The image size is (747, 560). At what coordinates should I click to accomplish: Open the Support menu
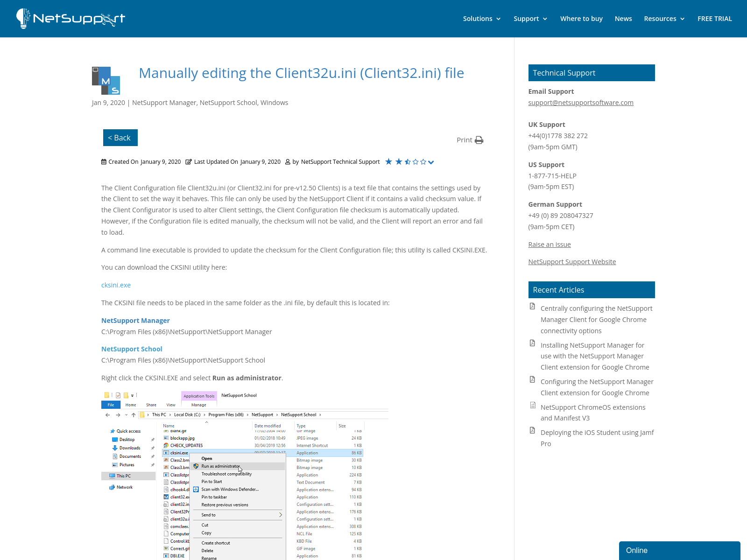(x=530, y=19)
